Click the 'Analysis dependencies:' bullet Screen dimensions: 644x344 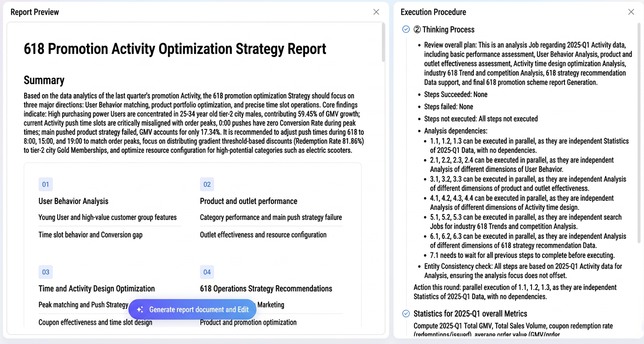(x=455, y=131)
